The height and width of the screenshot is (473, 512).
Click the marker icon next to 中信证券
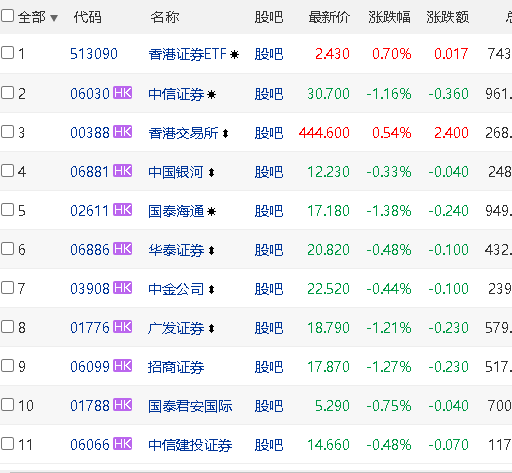click(x=211, y=95)
